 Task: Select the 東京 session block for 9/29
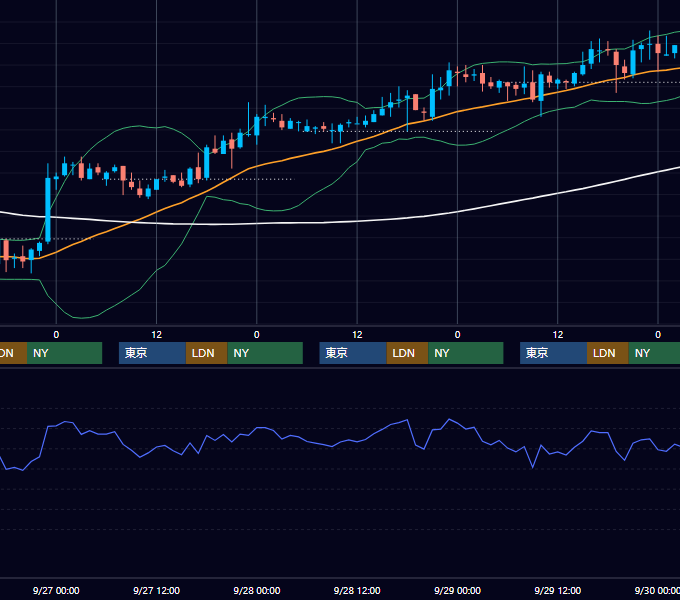[553, 353]
